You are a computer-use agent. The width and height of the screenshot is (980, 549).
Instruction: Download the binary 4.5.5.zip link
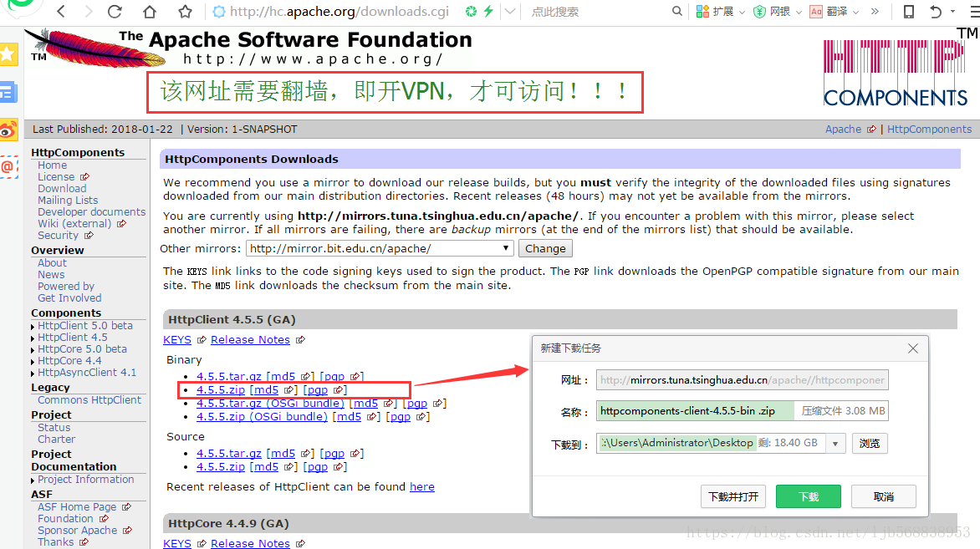221,389
